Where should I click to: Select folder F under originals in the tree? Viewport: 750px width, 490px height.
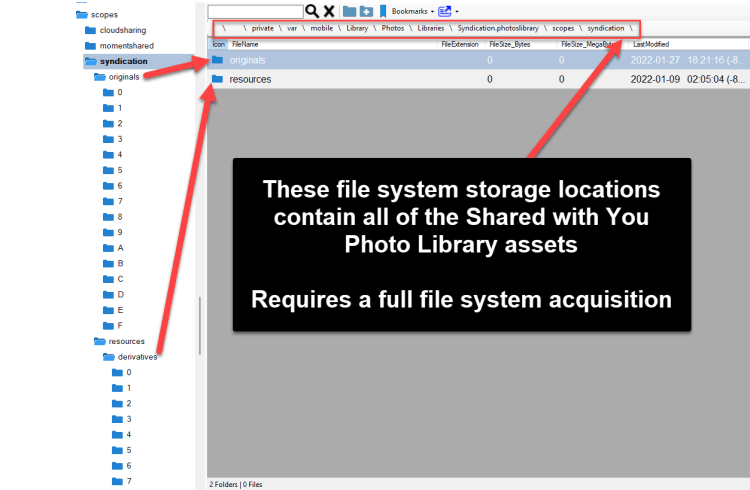pos(120,325)
